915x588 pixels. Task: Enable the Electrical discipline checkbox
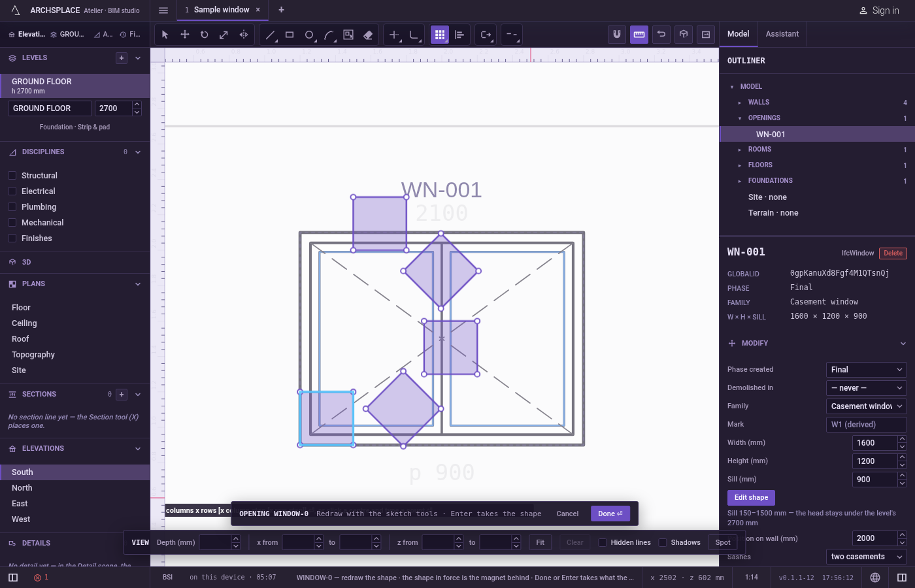(x=12, y=191)
